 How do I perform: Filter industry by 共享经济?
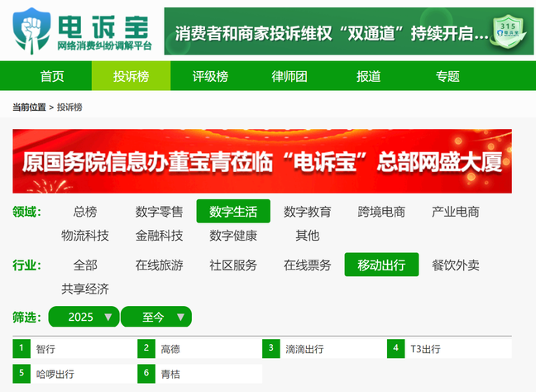[x=85, y=289]
